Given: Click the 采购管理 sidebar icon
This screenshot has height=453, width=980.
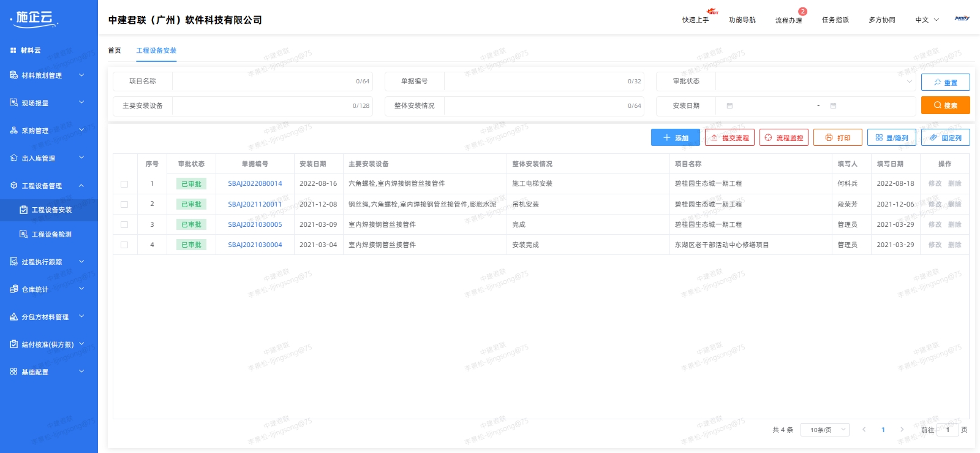Looking at the screenshot, I should [x=13, y=131].
